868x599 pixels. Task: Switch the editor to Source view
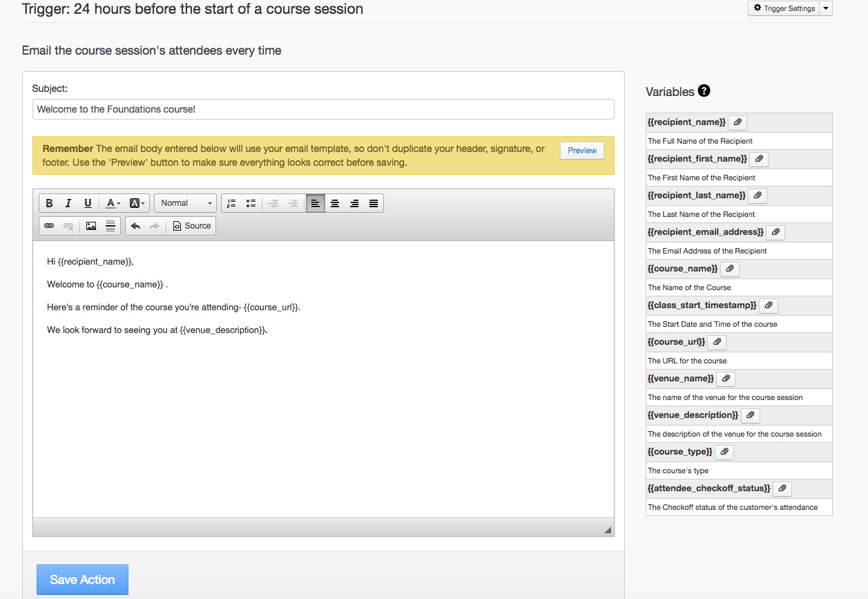(x=191, y=226)
